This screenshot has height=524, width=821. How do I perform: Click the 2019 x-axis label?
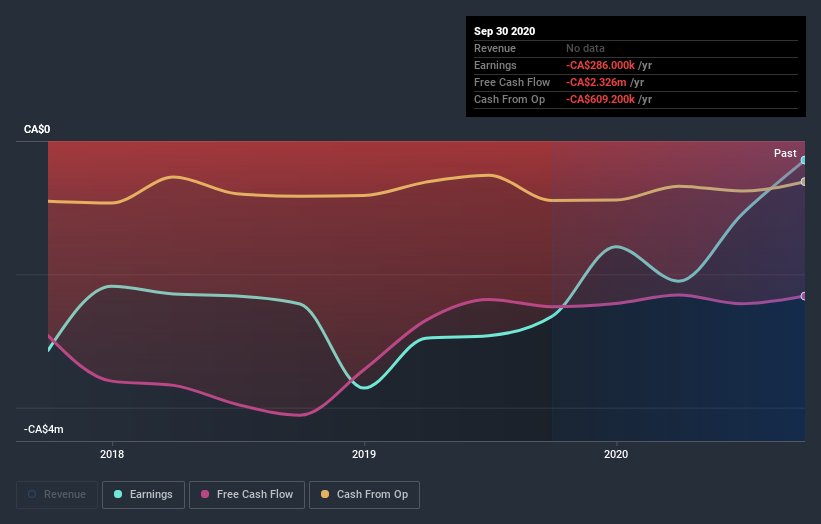pos(364,454)
